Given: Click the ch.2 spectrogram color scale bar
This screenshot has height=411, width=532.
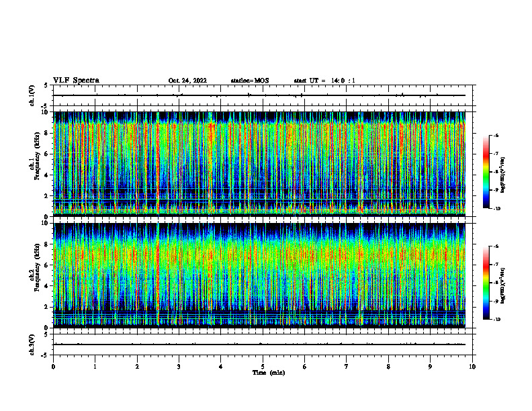Looking at the screenshot, I should click(486, 283).
